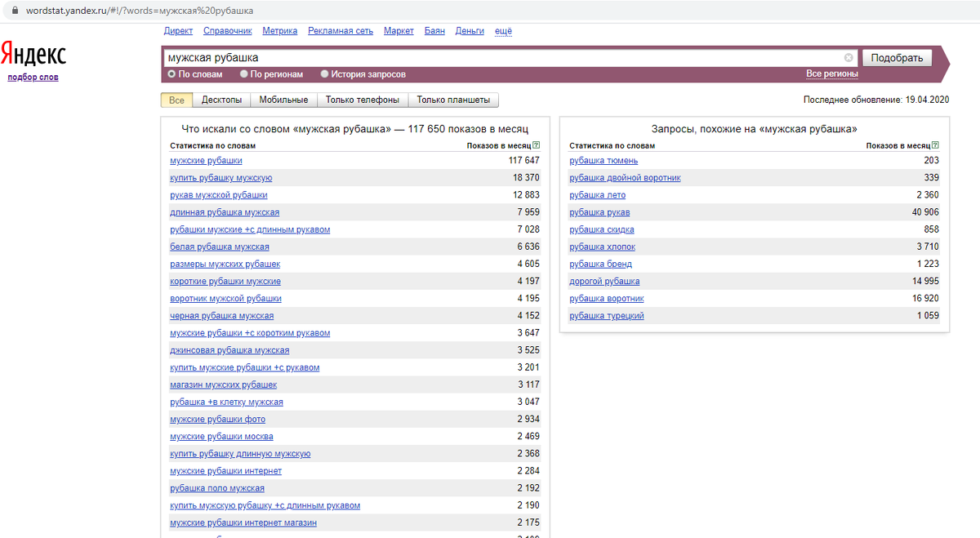
Task: Open длинная рубашка мужская query link
Action: (225, 212)
